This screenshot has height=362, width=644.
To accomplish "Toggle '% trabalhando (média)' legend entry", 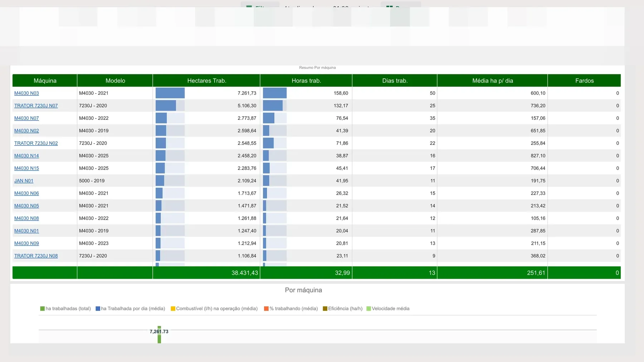I will point(291,309).
